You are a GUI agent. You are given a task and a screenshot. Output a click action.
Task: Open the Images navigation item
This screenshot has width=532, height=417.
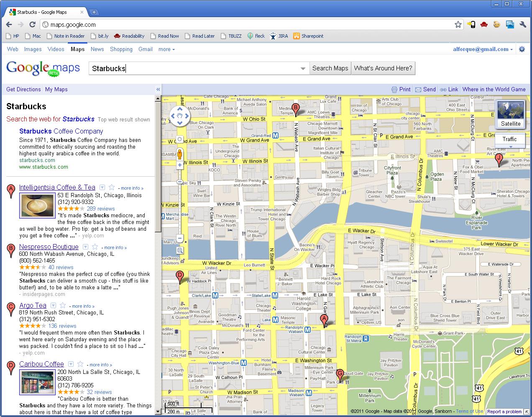(33, 49)
